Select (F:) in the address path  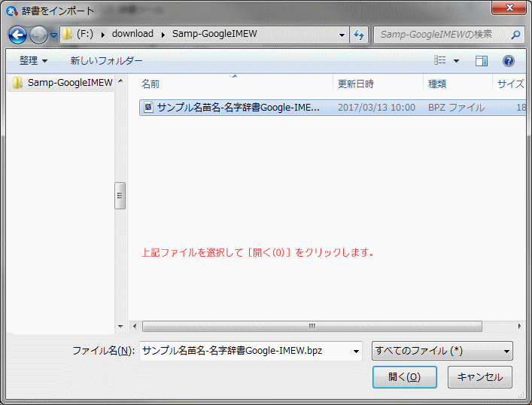(x=85, y=34)
